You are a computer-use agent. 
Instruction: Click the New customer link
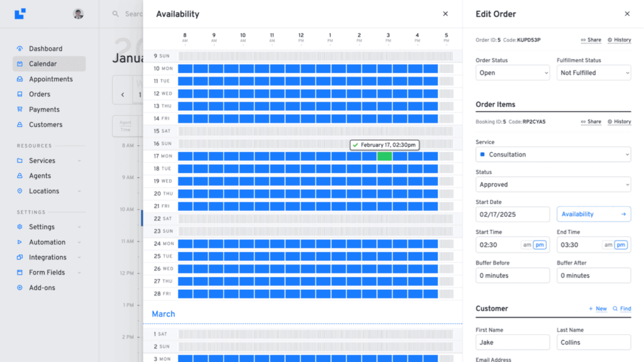[x=597, y=309]
